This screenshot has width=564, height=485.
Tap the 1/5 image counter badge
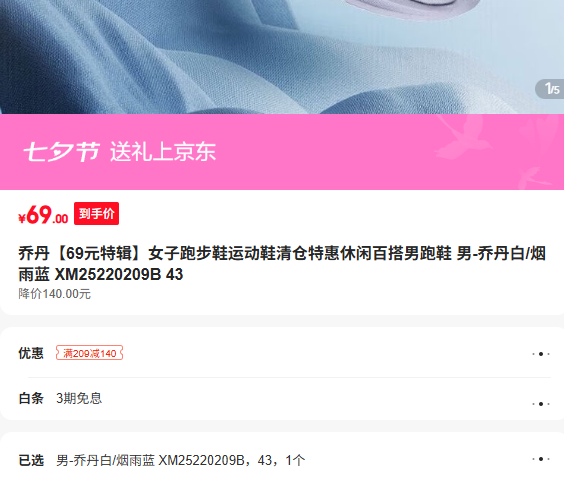[550, 89]
